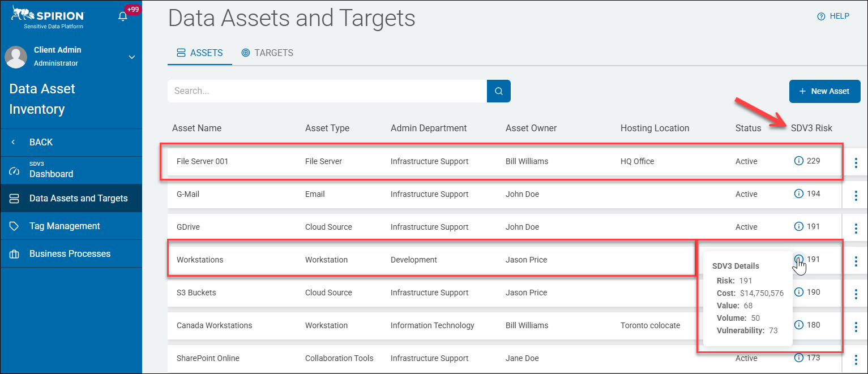Screen dimensions: 868x374
Task: Open the HELP link
Action: (833, 16)
